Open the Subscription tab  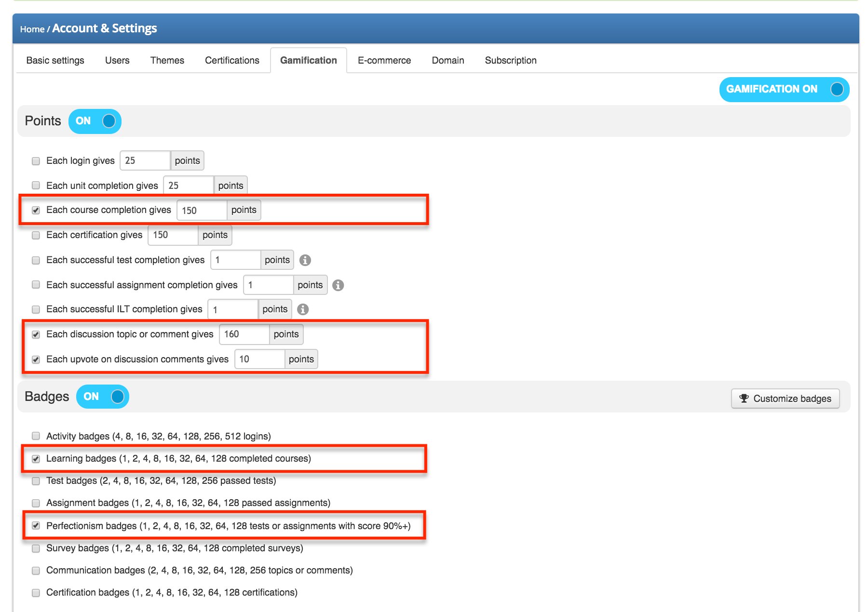[x=511, y=60]
